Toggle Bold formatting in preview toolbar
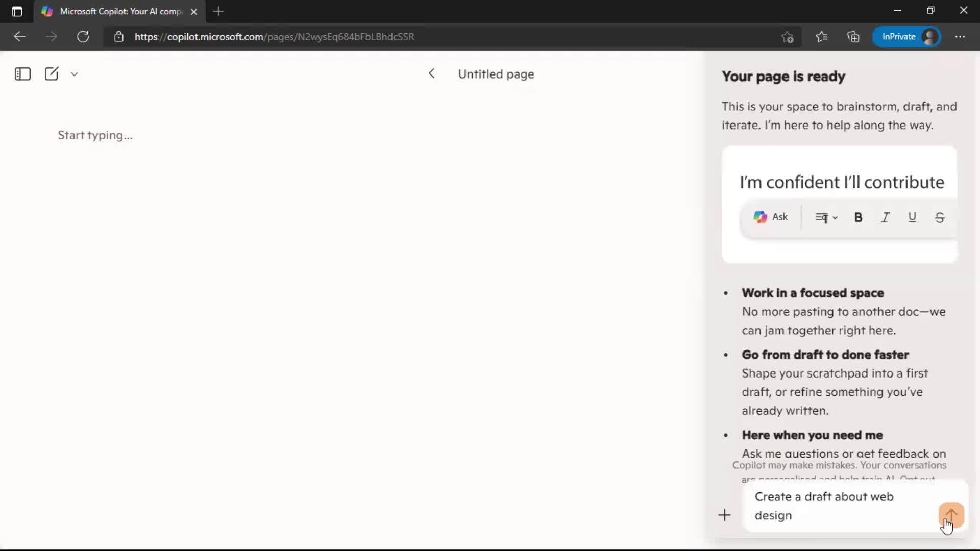The width and height of the screenshot is (980, 551). point(858,218)
